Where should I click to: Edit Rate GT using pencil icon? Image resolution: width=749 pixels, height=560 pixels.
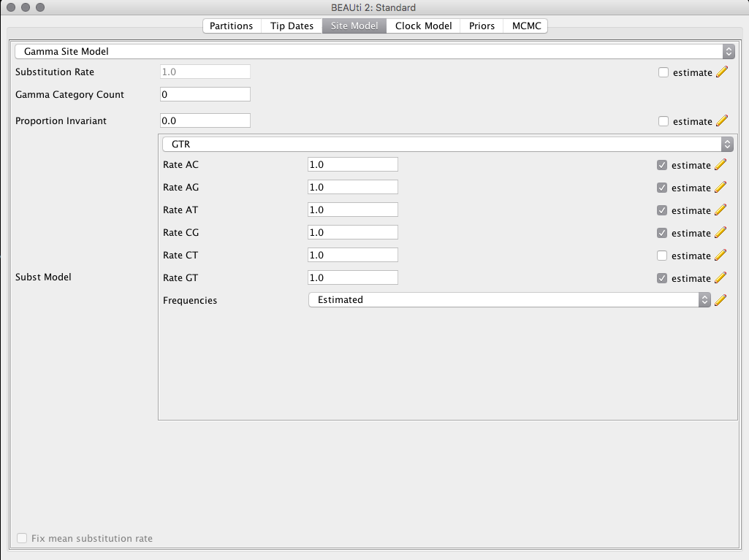pyautogui.click(x=721, y=278)
